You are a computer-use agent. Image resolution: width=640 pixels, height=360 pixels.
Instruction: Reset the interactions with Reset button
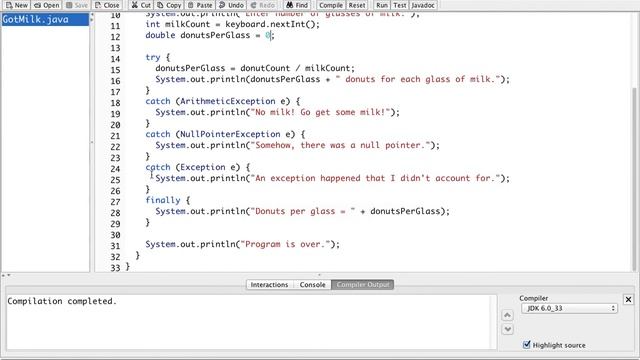point(357,5)
